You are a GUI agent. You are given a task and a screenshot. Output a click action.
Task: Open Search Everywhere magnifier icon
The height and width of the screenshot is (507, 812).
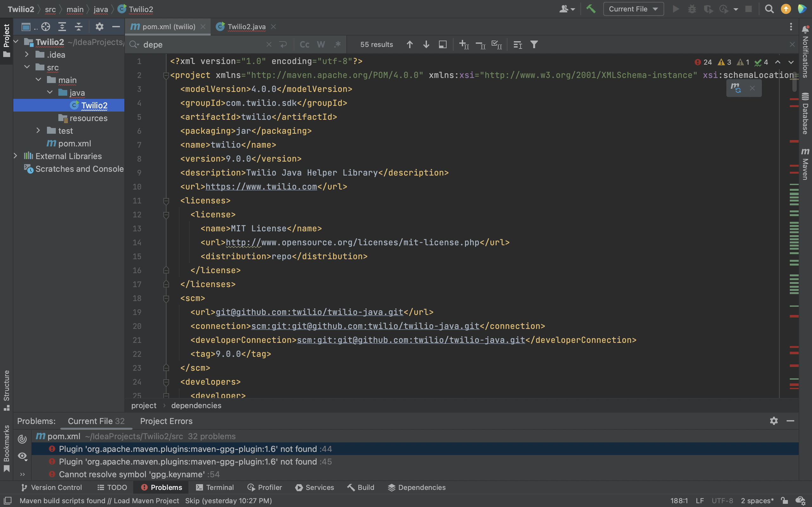[769, 9]
